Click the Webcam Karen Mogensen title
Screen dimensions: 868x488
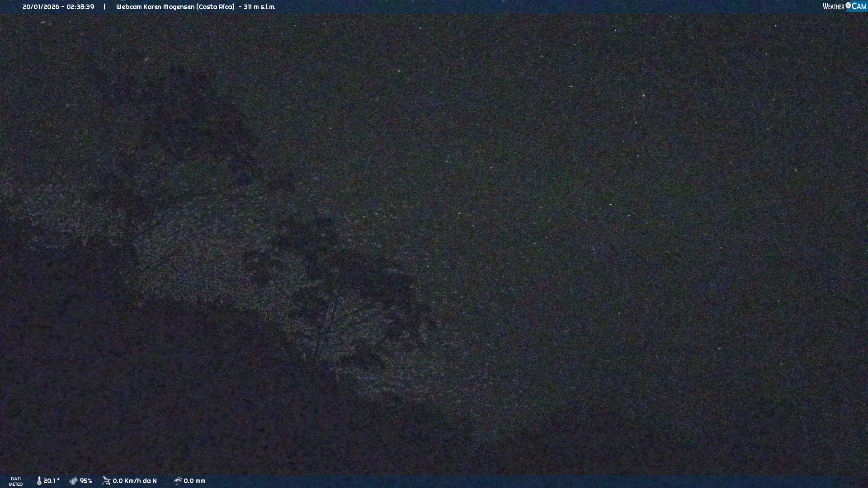[x=155, y=7]
